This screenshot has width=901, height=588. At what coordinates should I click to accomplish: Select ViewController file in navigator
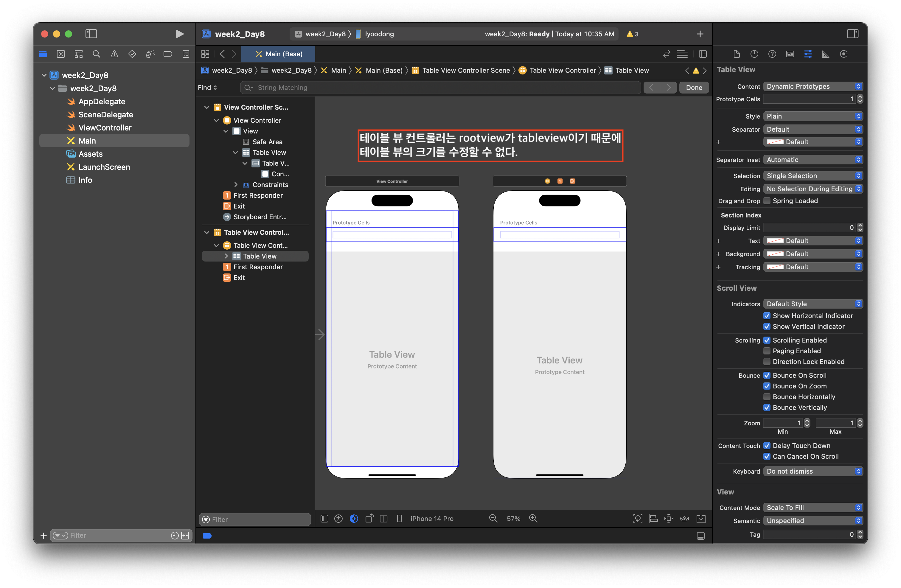point(105,127)
